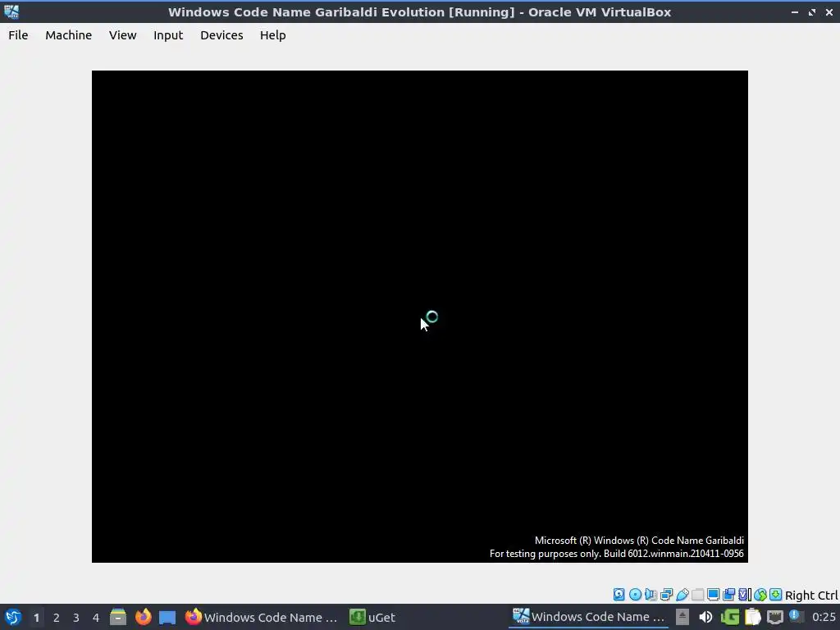Click the Right Ctrl host key label
Screen dimensions: 840x630
tap(811, 596)
